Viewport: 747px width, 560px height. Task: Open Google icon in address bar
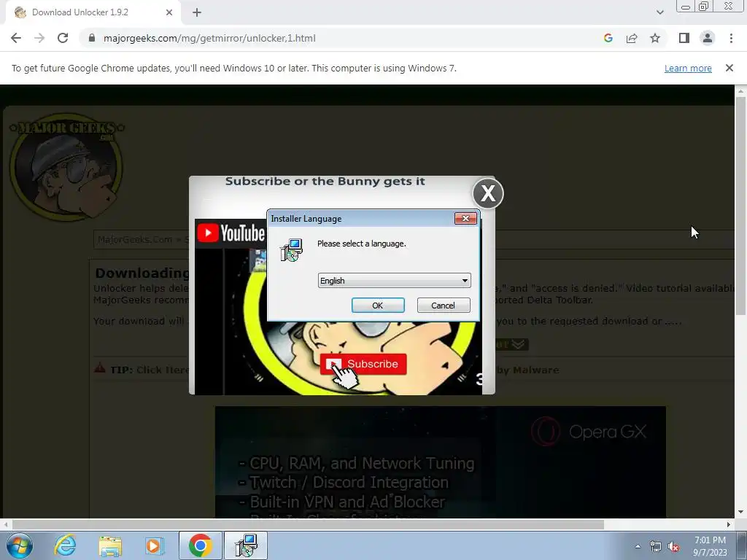pos(608,38)
